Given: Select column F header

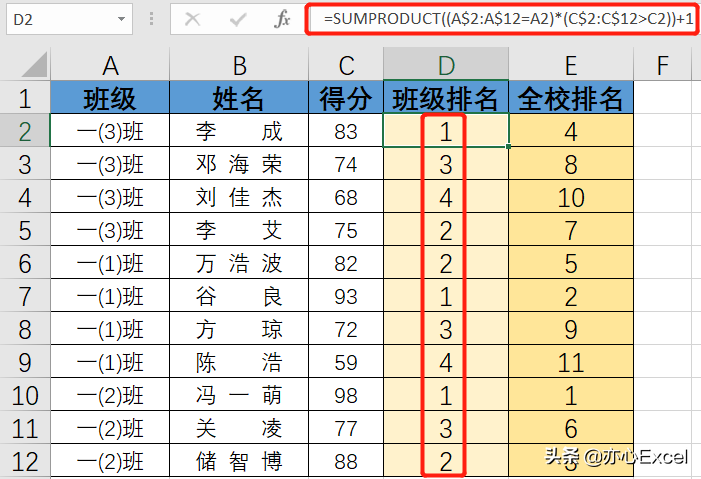Looking at the screenshot, I should pyautogui.click(x=663, y=65).
